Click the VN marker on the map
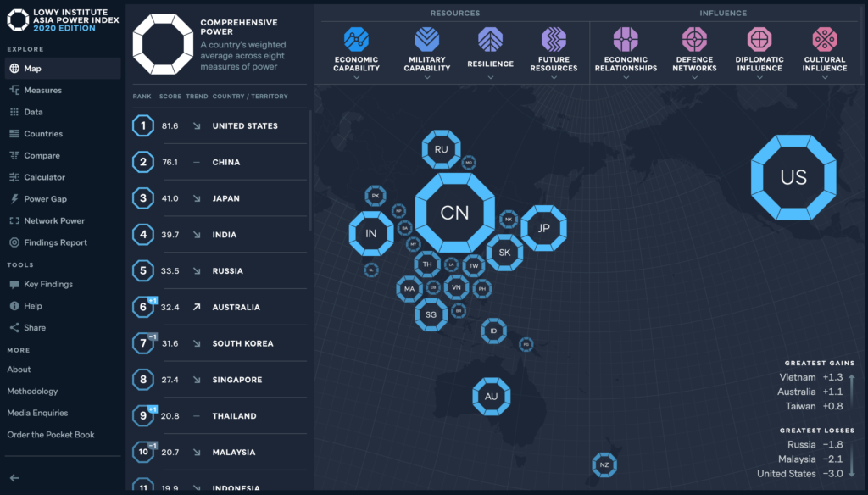868x495 pixels. 456,287
